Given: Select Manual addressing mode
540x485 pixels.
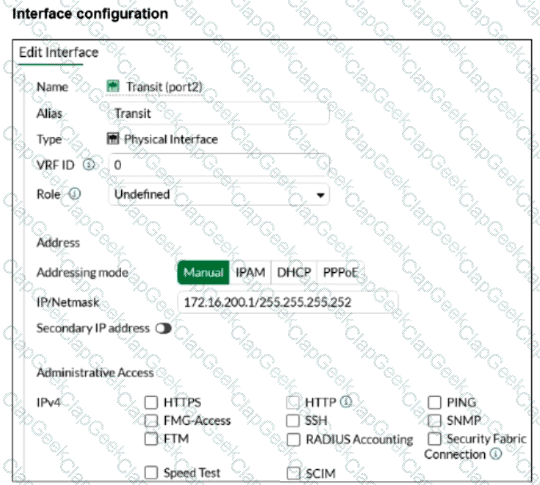Looking at the screenshot, I should tap(203, 272).
